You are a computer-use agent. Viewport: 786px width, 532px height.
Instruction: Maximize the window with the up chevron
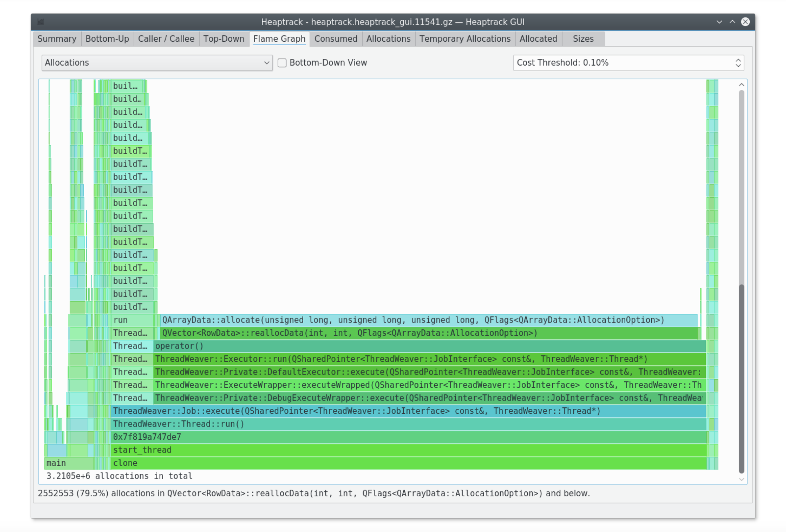coord(732,22)
